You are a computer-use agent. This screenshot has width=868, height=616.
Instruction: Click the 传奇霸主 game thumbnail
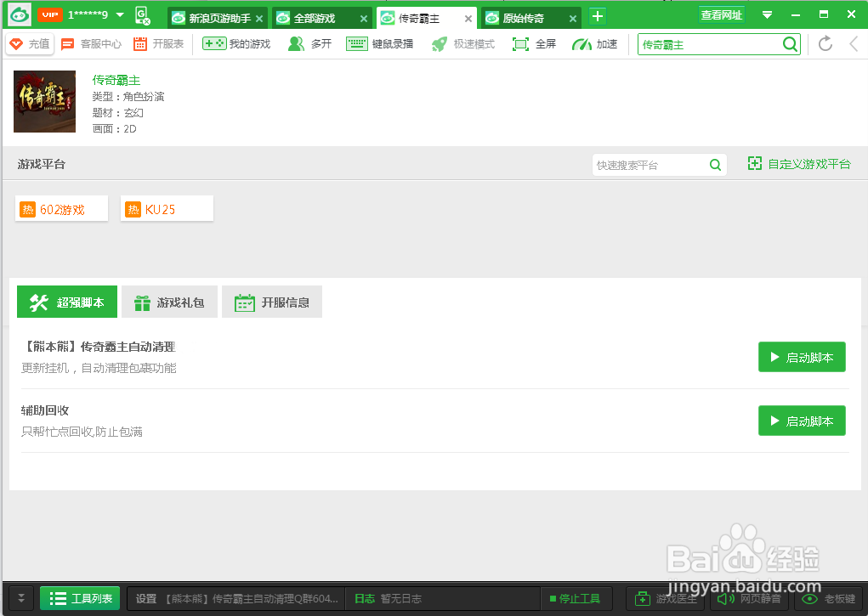point(44,101)
